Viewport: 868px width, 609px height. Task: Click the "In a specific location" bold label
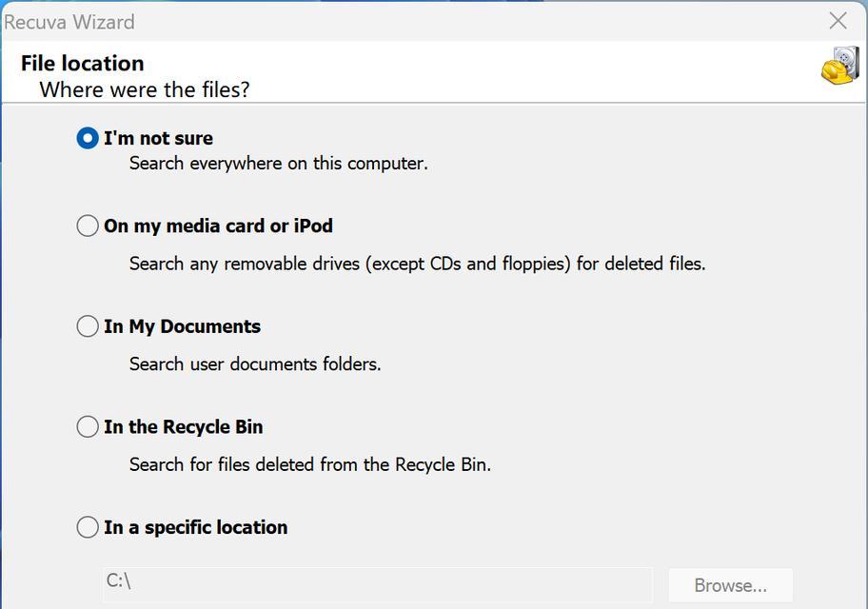[195, 527]
